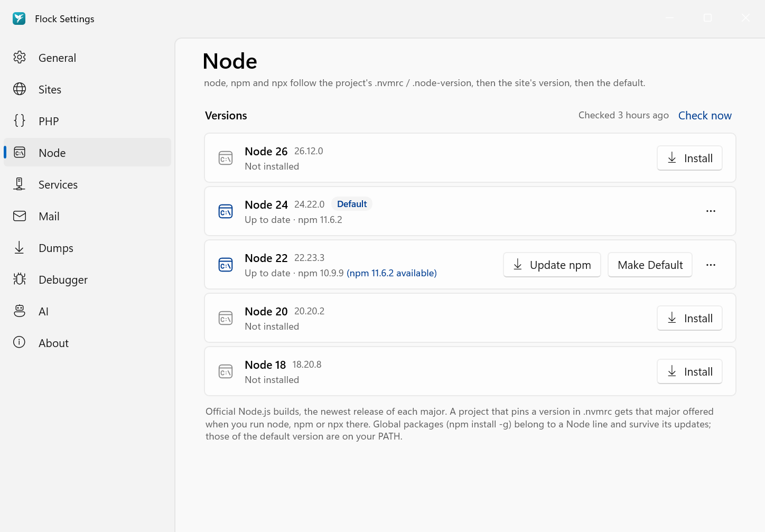Click the Node page heading
This screenshot has height=532, width=765.
(x=230, y=61)
